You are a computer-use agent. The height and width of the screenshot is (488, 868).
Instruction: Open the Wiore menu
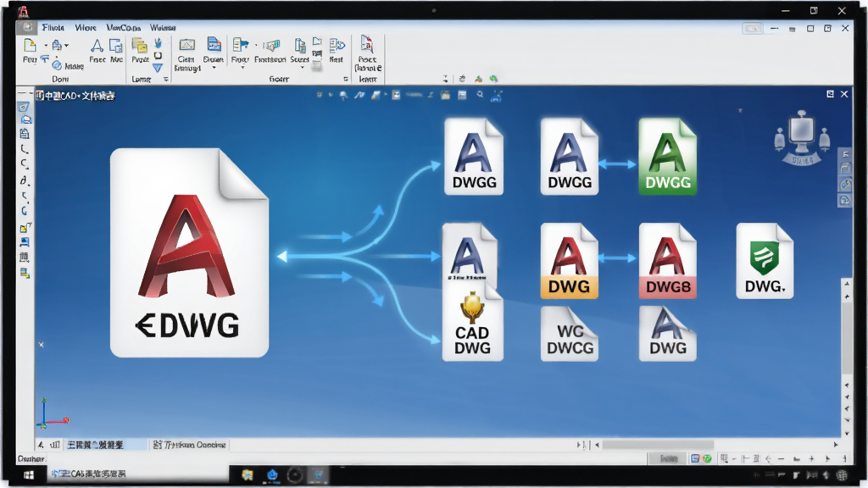86,28
